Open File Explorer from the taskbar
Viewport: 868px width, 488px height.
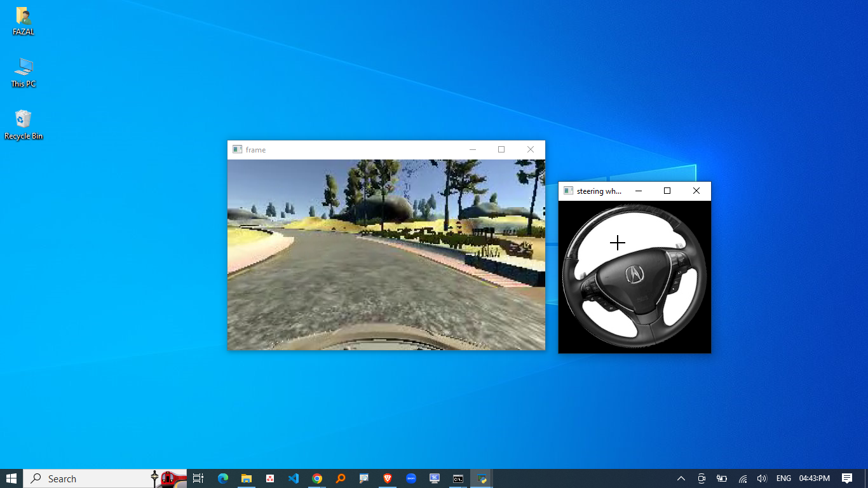[x=247, y=478]
